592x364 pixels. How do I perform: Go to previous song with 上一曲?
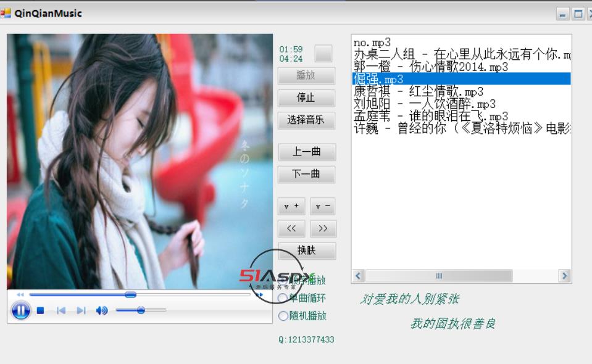[307, 152]
